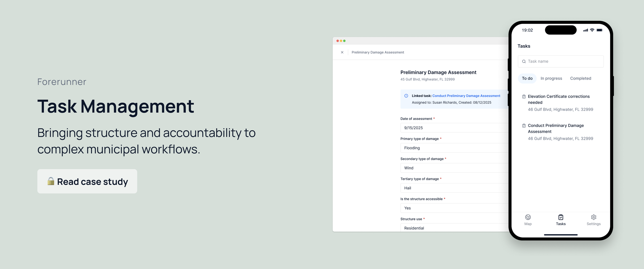Open the Structure use dropdown showing Residential
This screenshot has height=269, width=644.
click(454, 227)
